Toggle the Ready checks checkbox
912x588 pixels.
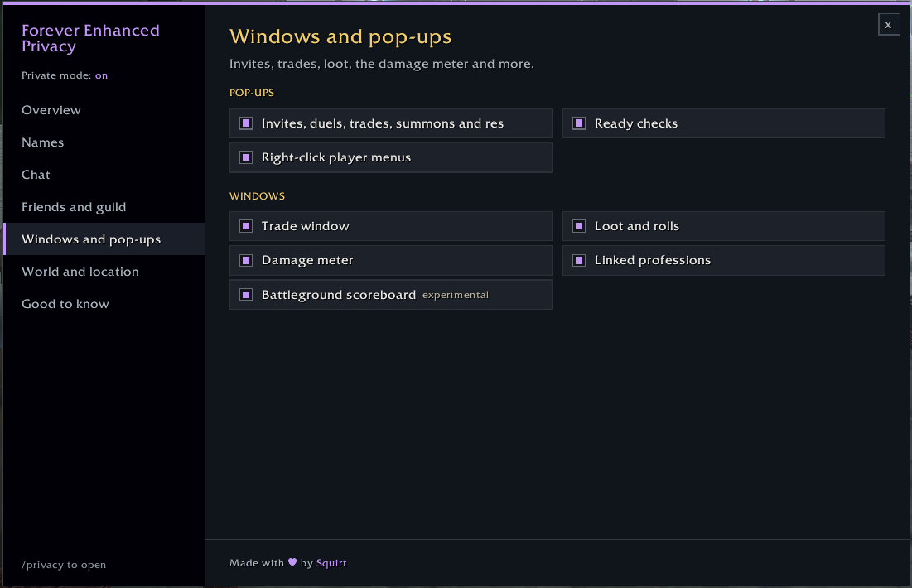(579, 123)
